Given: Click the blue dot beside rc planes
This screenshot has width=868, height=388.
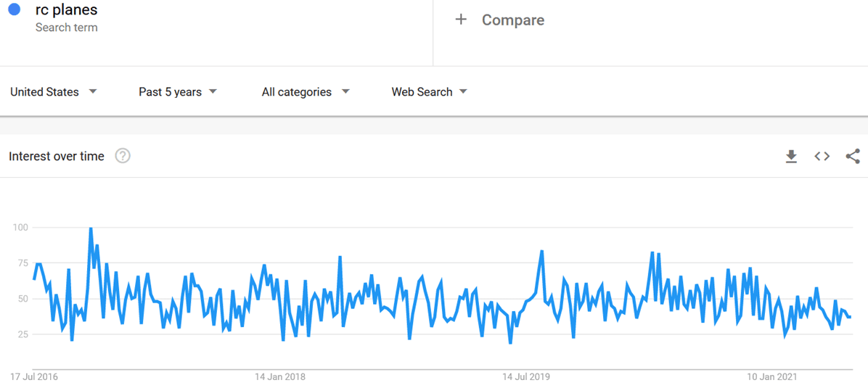Looking at the screenshot, I should point(14,10).
